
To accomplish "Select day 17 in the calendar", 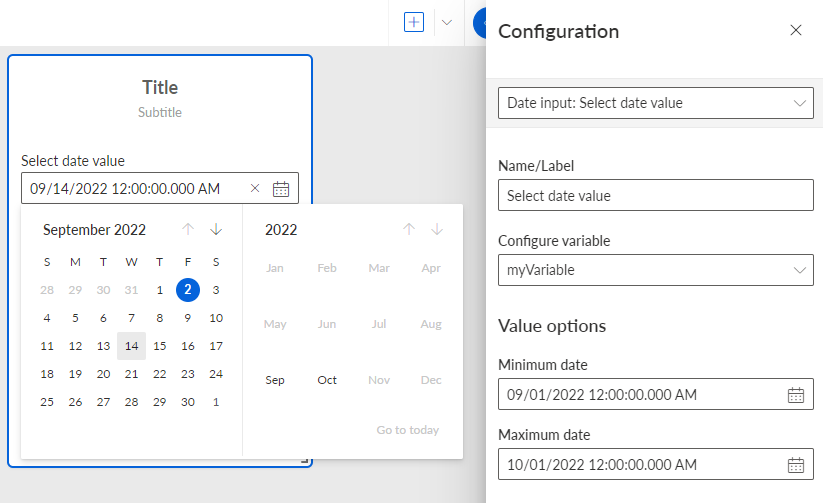I will [x=216, y=346].
